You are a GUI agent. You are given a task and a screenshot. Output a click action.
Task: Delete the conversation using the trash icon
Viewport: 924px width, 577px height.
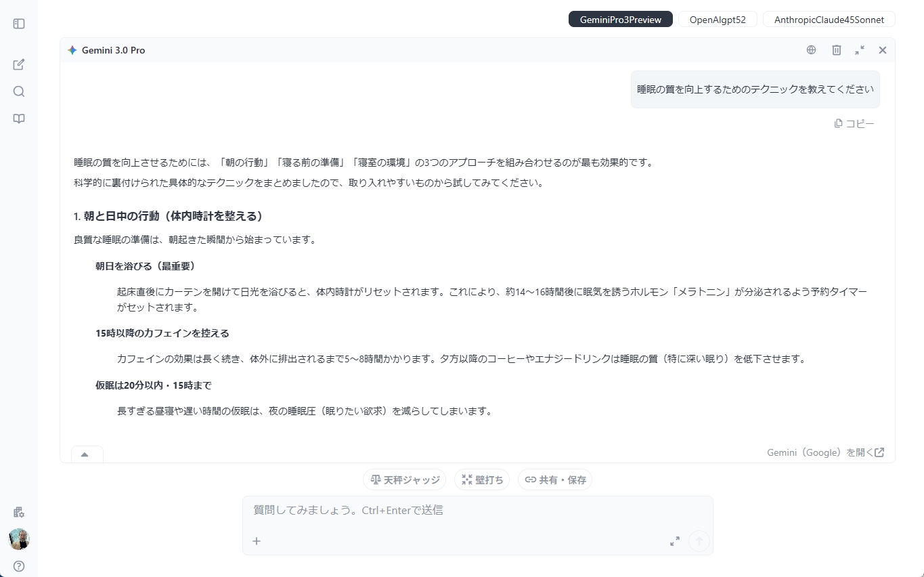pos(836,49)
